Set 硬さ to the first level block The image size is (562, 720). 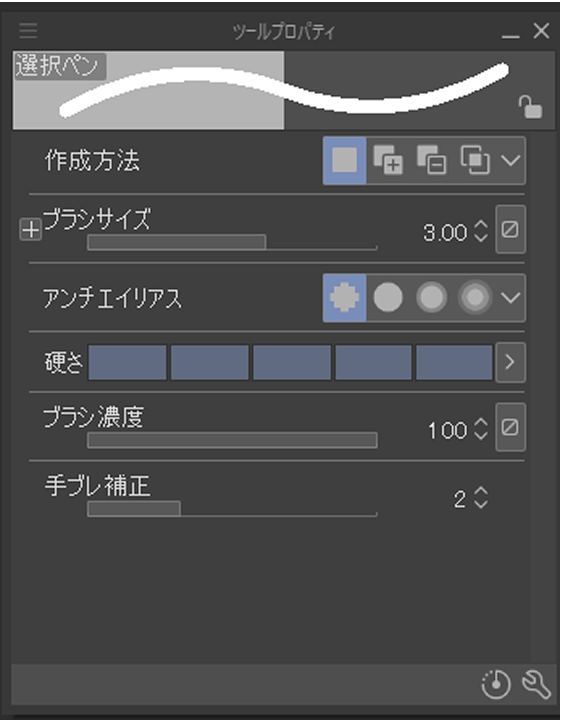(x=127, y=363)
